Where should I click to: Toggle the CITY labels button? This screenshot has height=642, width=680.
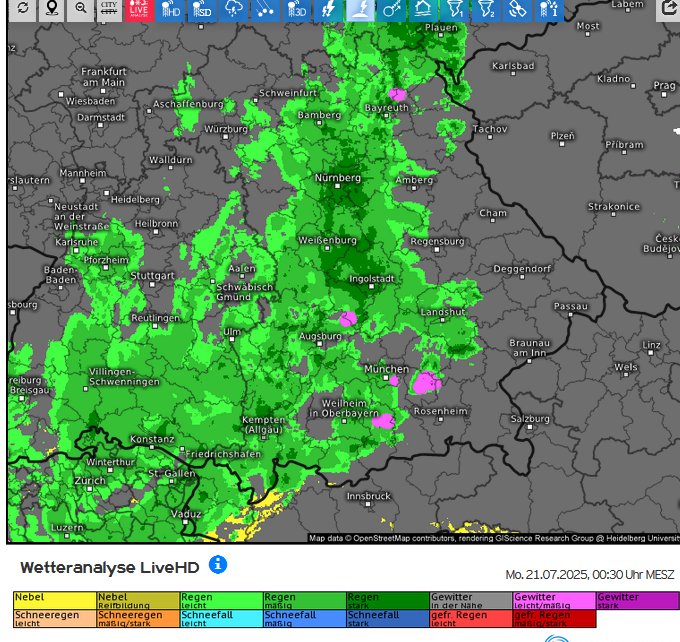coord(109,10)
